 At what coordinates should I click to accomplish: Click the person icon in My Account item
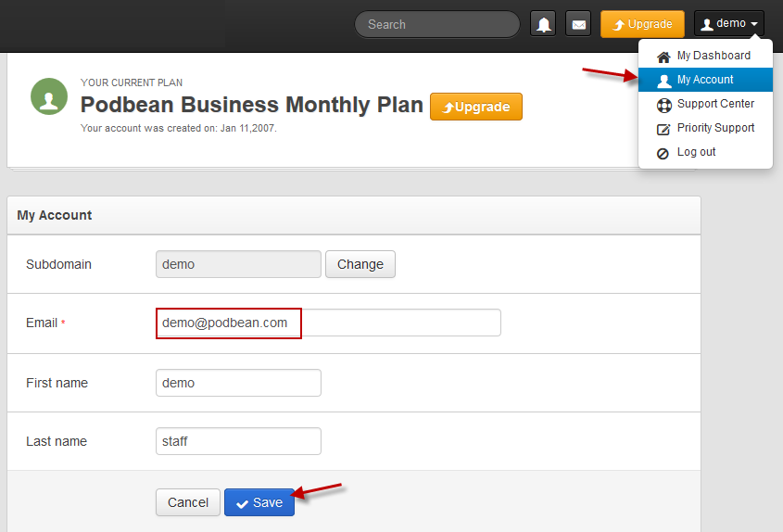click(664, 81)
